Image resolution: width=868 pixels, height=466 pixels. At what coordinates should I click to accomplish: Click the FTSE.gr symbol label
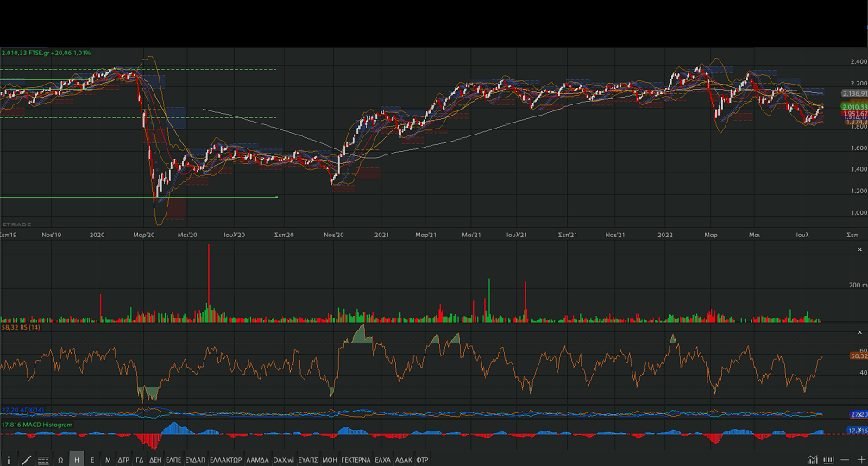[38, 53]
